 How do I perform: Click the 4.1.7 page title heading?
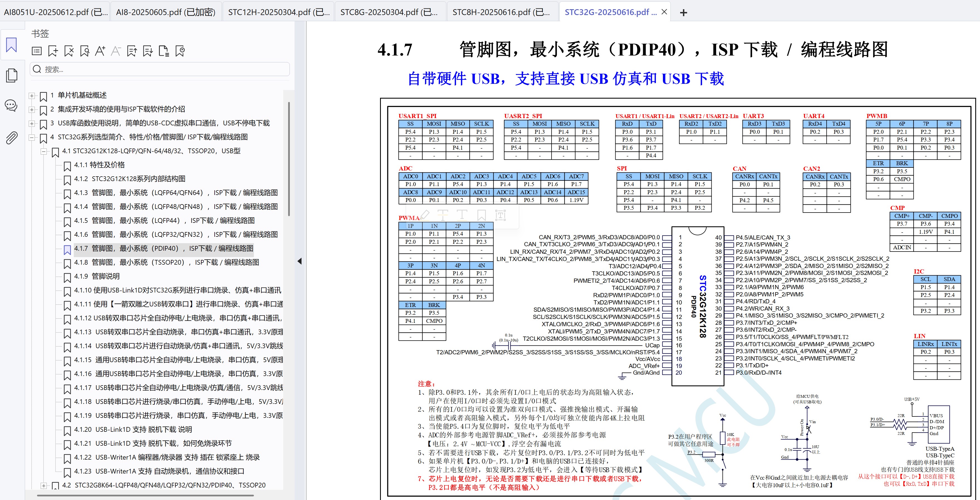coord(633,50)
